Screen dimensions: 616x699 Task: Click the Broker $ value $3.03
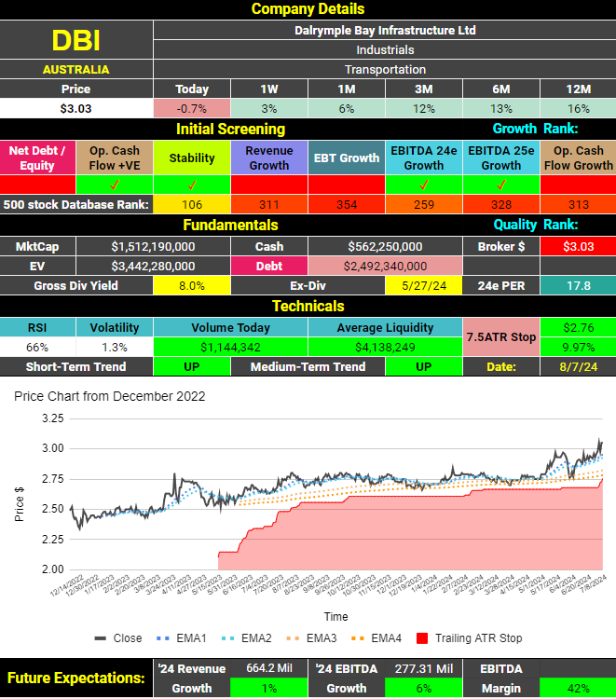click(x=578, y=247)
